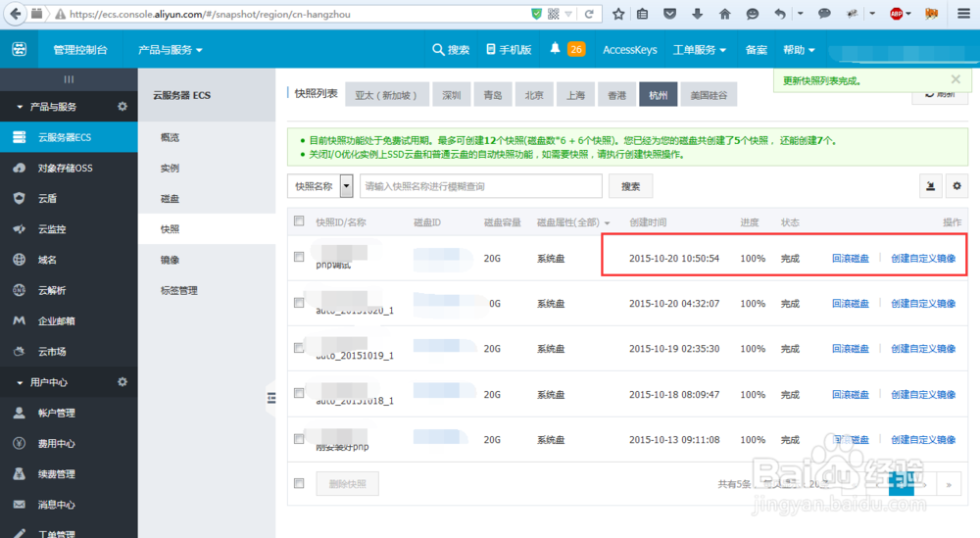
Task: Focus the 请输入快照名称 search input field
Action: (480, 186)
